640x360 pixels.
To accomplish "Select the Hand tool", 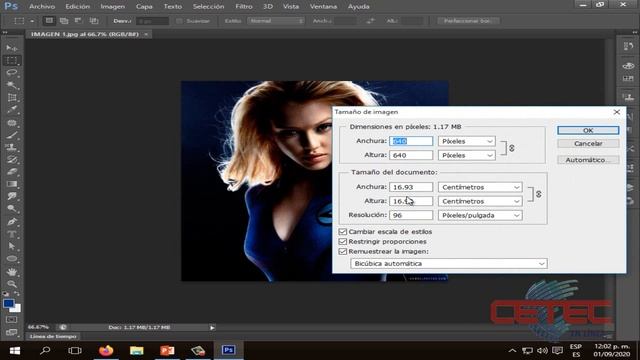I will click(11, 271).
